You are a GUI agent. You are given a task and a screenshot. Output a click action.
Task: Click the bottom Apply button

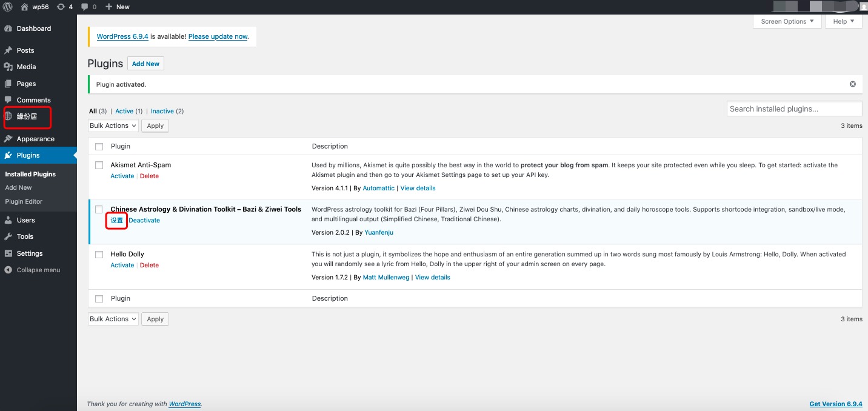click(155, 319)
